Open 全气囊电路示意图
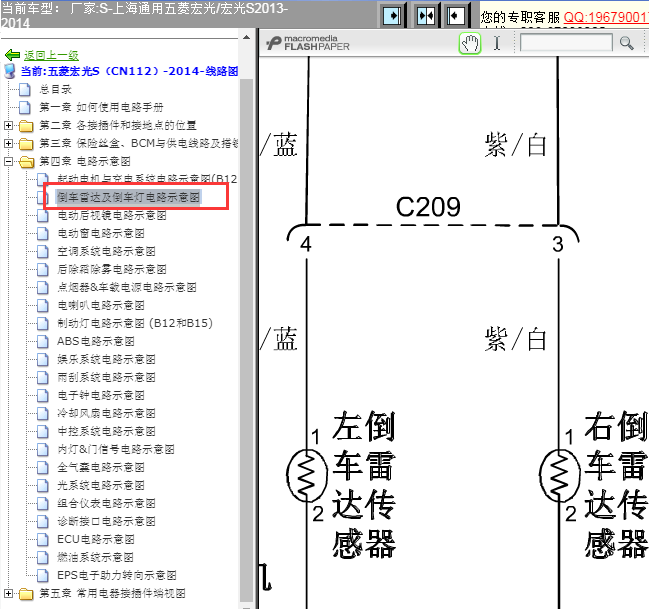 click(x=101, y=467)
